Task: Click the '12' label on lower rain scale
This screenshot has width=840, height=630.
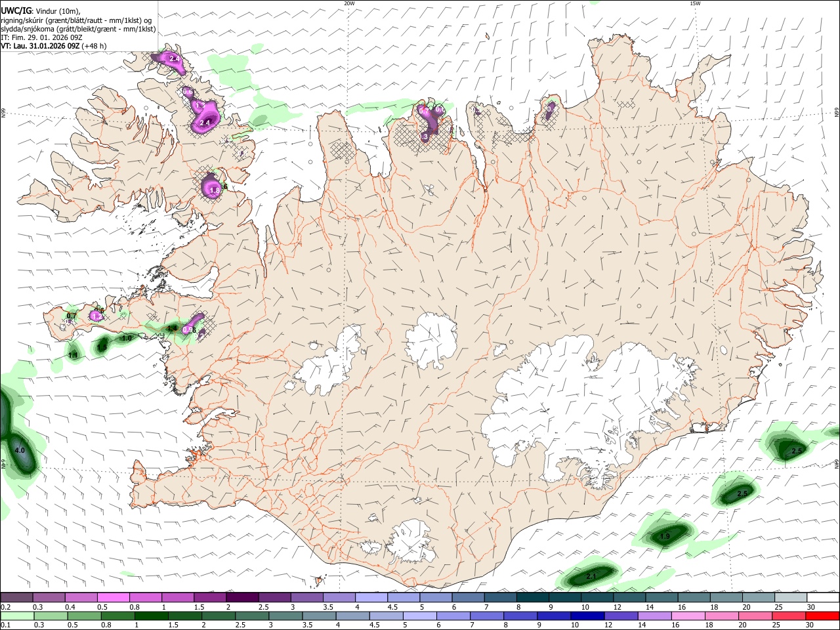Action: 610,625
